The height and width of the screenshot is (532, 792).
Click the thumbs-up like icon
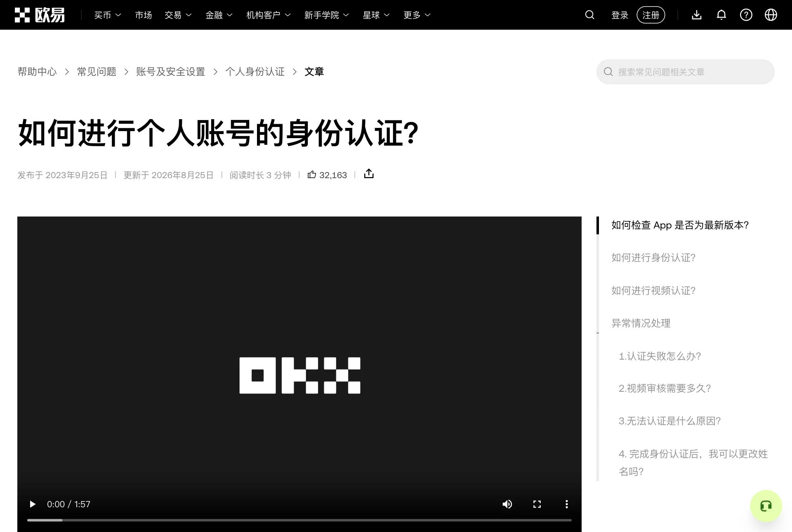[x=312, y=174]
